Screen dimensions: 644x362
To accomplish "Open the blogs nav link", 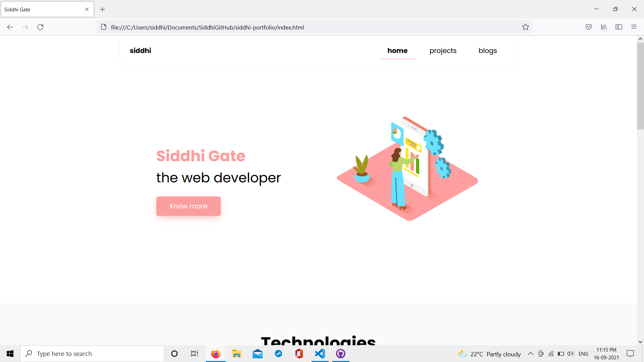I will click(x=487, y=51).
